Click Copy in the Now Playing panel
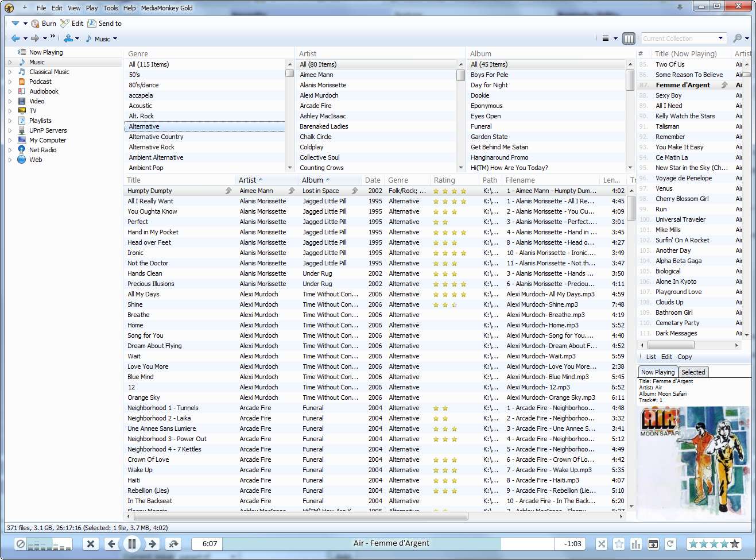Image resolution: width=756 pixels, height=560 pixels. [x=684, y=357]
